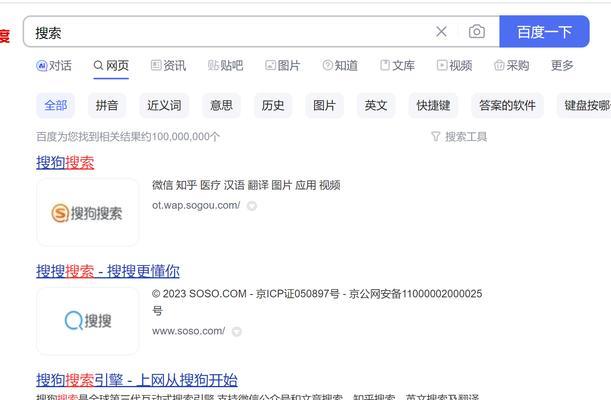The width and height of the screenshot is (611, 400).
Task: Clear the search box with the X icon
Action: point(441,32)
